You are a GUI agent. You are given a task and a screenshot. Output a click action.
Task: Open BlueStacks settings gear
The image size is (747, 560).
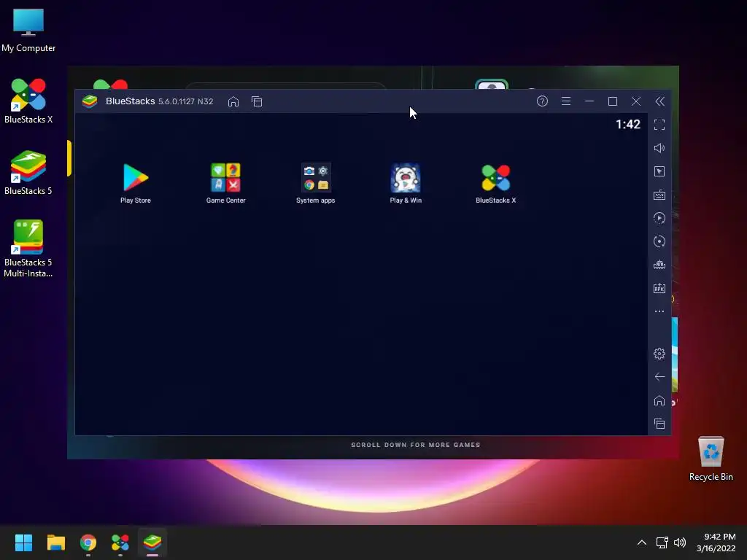pyautogui.click(x=659, y=354)
